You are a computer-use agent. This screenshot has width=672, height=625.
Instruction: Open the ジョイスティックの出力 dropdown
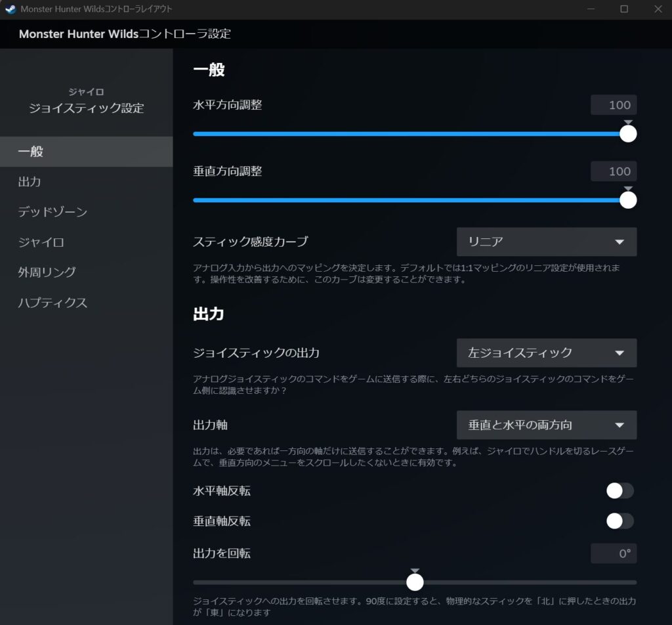(x=547, y=353)
